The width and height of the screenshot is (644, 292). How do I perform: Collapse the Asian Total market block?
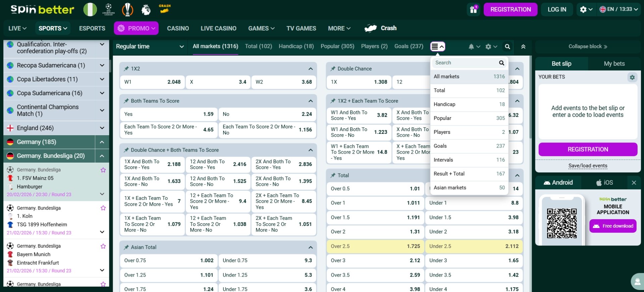311,247
